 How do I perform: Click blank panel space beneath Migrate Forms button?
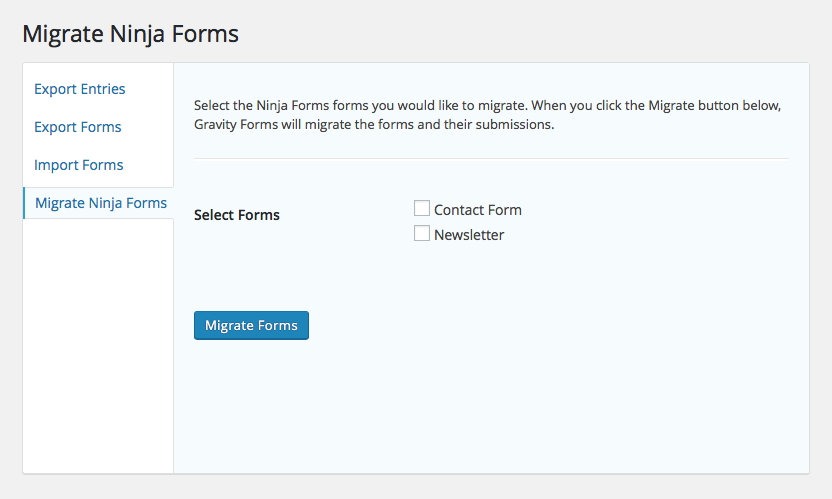click(491, 406)
